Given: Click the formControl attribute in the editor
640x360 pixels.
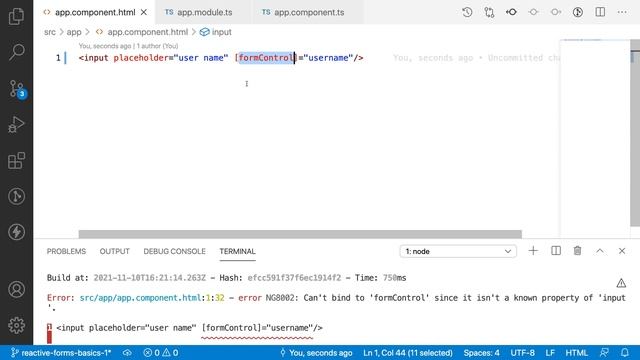Looking at the screenshot, I should [266, 58].
